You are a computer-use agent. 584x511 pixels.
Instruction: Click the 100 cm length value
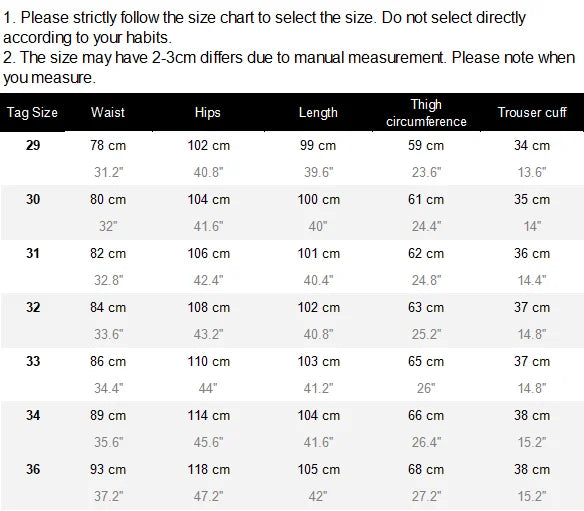pyautogui.click(x=318, y=199)
